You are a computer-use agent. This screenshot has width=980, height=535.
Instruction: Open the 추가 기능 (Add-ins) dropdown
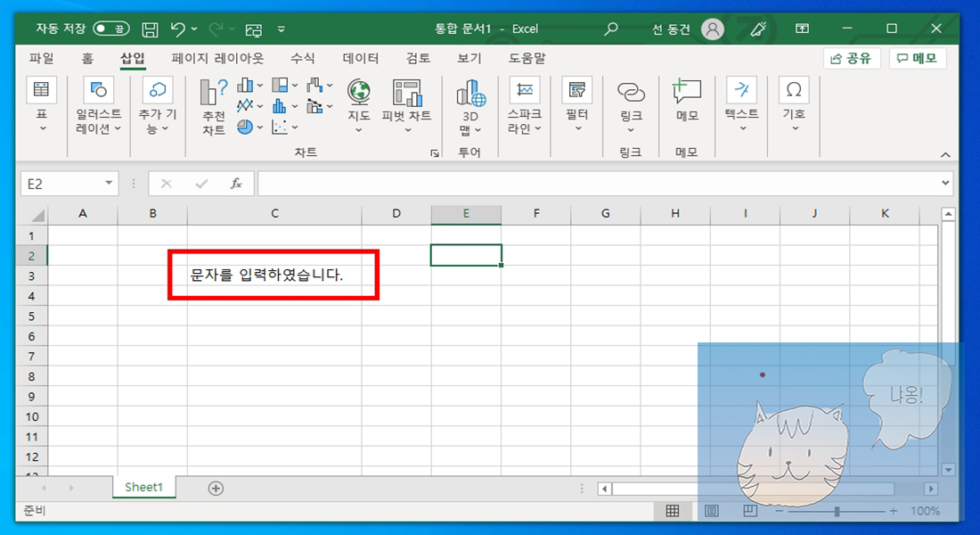click(158, 104)
